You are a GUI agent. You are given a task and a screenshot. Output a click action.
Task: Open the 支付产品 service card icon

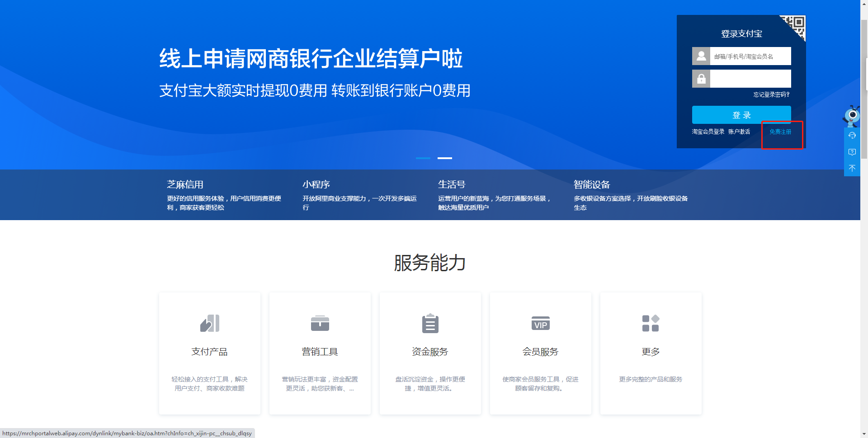[210, 323]
